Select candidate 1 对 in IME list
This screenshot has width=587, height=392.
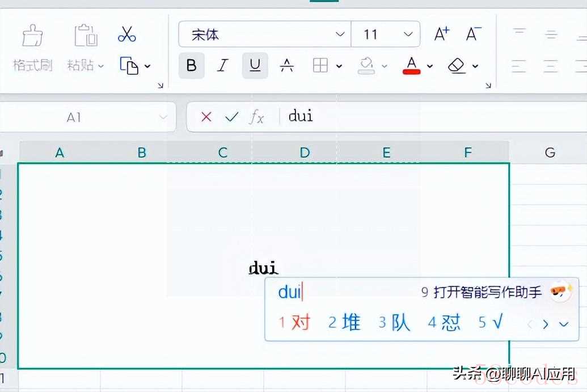tap(295, 323)
